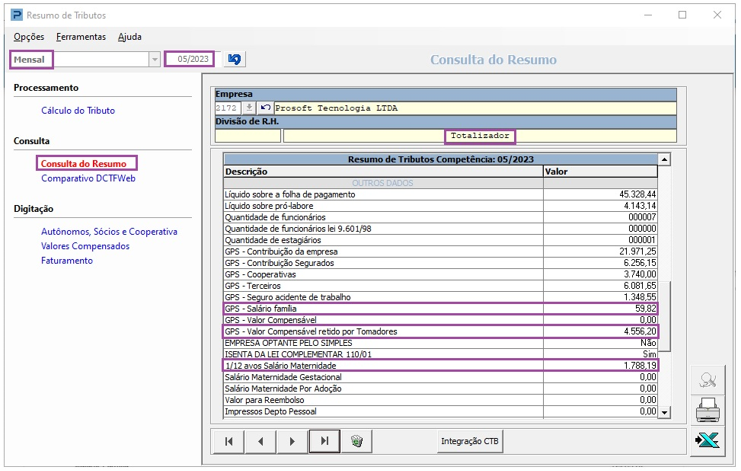Select row GPS - Valor Compensável retido por Tomadores
The height and width of the screenshot is (471, 741).
(440, 332)
